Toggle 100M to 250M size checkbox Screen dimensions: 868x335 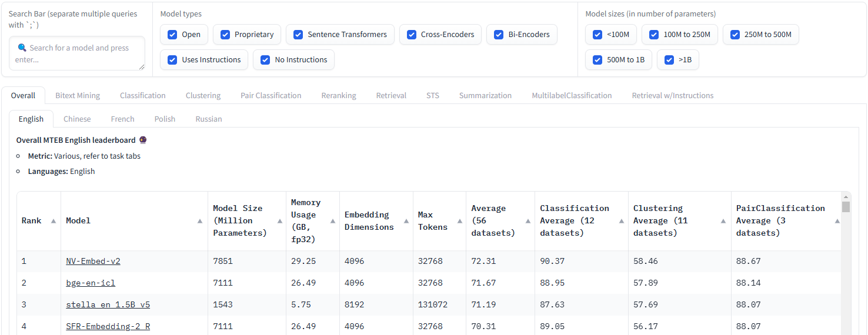pos(654,35)
